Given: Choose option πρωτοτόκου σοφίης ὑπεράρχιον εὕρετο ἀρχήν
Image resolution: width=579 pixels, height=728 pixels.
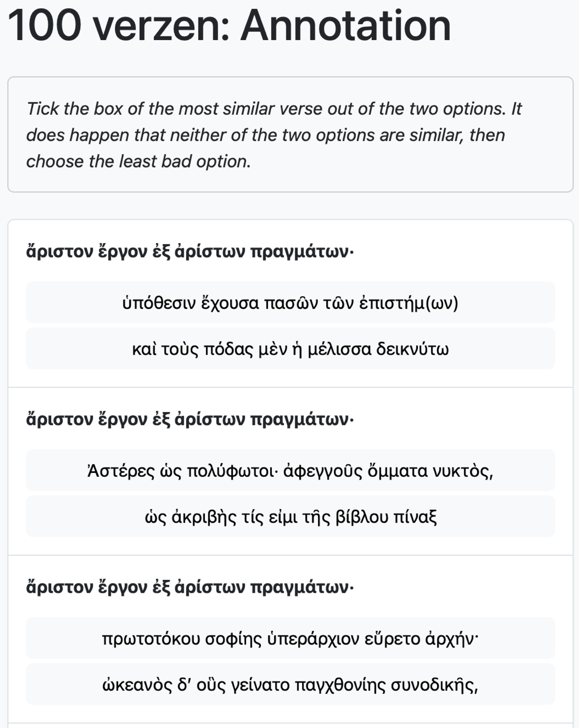Looking at the screenshot, I should (x=290, y=638).
